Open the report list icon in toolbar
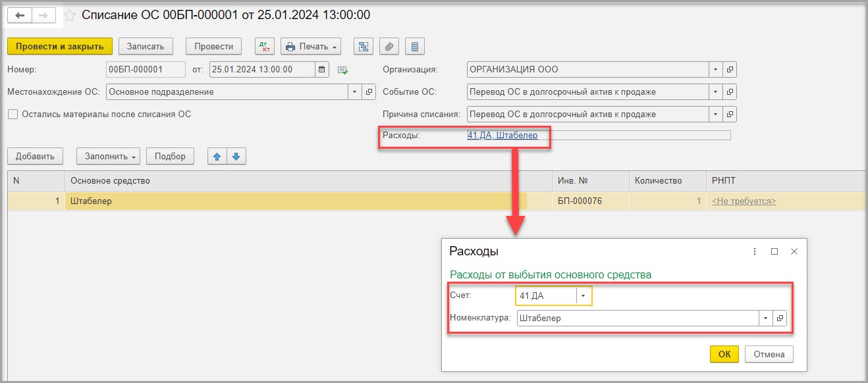Viewport: 868px width, 383px height. pos(414,47)
